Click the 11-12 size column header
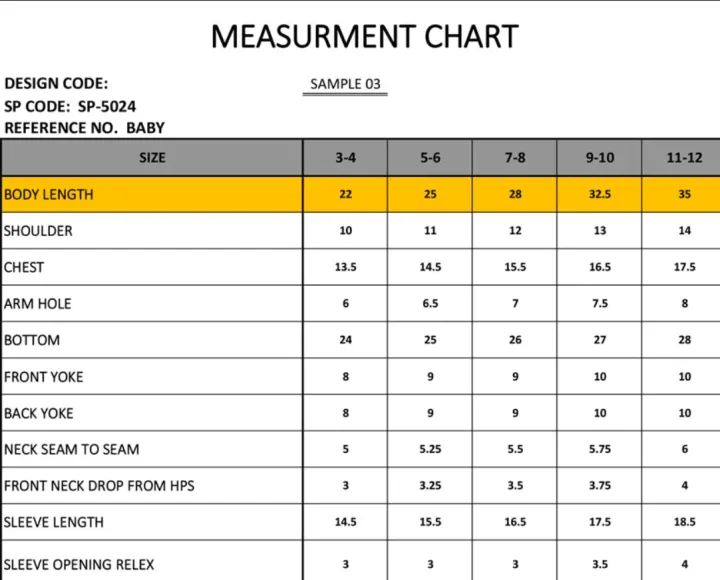The width and height of the screenshot is (720, 580). click(x=684, y=158)
